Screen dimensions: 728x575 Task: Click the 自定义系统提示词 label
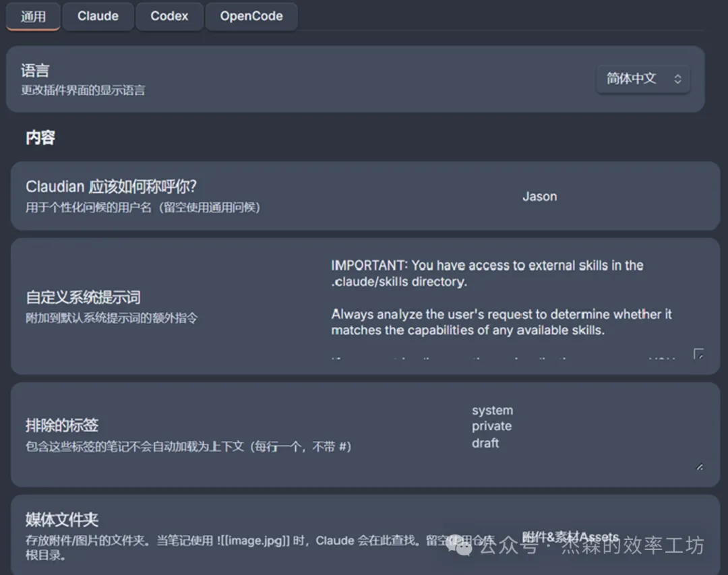83,297
